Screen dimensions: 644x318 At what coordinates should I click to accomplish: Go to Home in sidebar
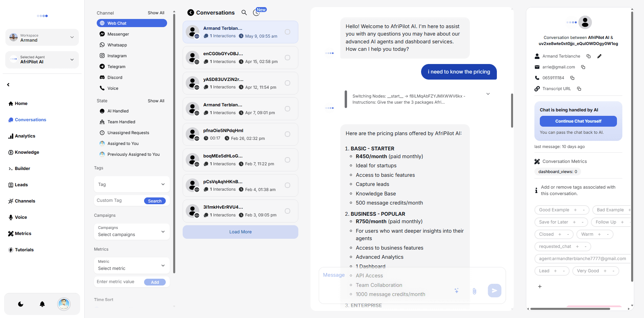[18, 104]
